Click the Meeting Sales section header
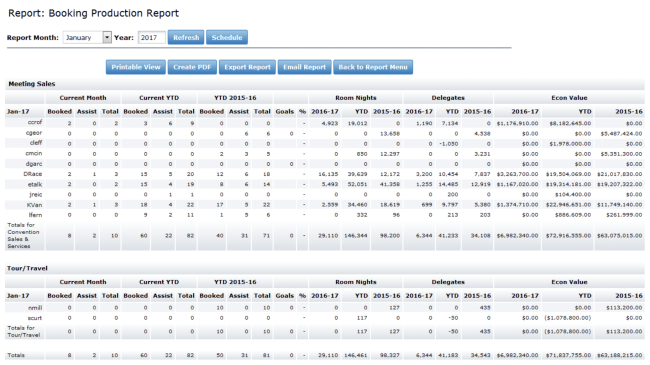650x365 pixels. (x=32, y=84)
